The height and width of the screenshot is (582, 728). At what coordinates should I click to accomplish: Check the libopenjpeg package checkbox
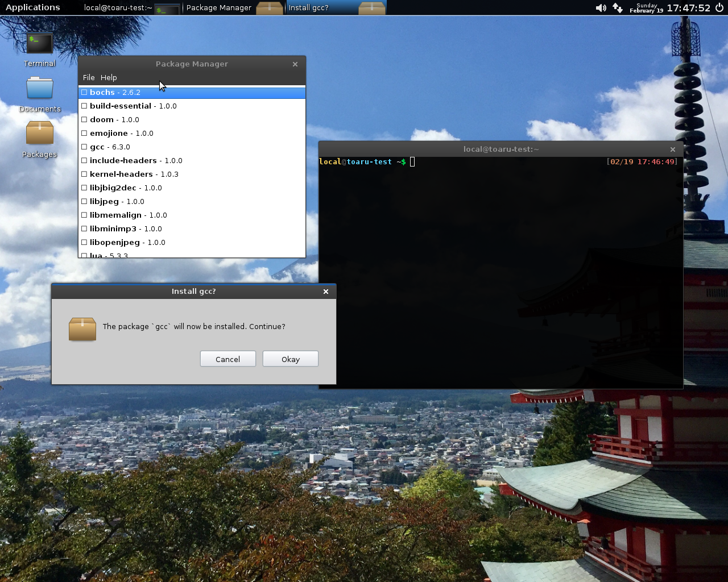point(84,242)
